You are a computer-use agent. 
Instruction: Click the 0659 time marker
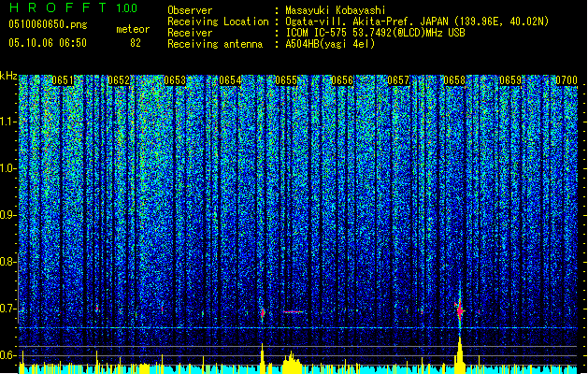(510, 80)
